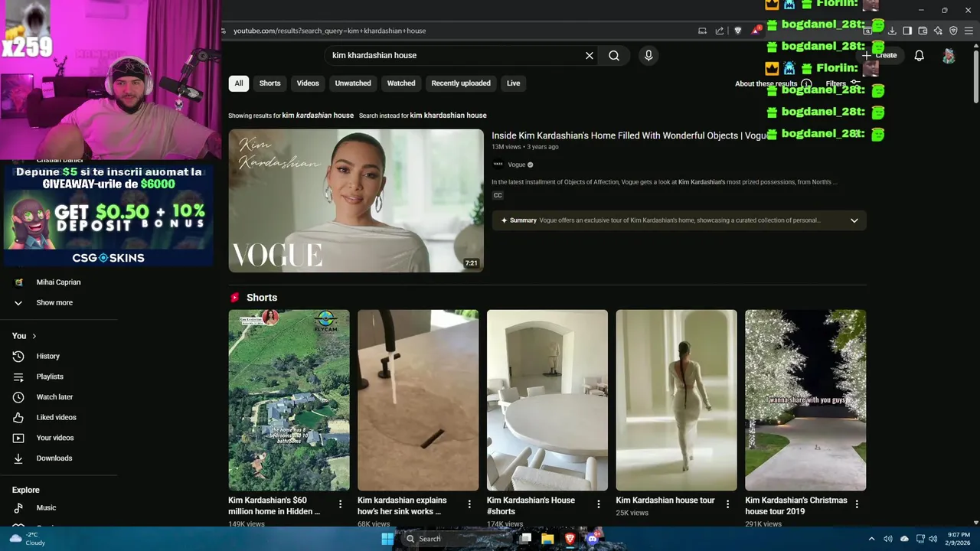The height and width of the screenshot is (551, 980).
Task: Open the YouTube account avatar menu
Action: [x=949, y=55]
